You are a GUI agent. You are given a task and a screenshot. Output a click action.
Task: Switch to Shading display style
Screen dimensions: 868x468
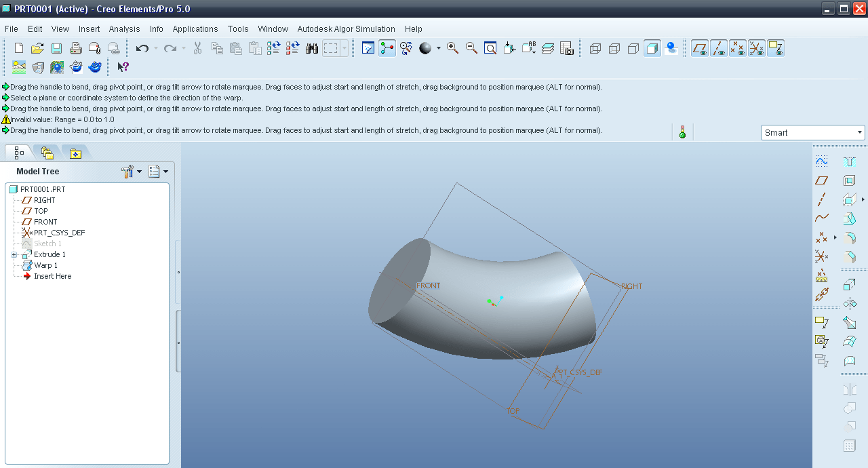tap(652, 48)
